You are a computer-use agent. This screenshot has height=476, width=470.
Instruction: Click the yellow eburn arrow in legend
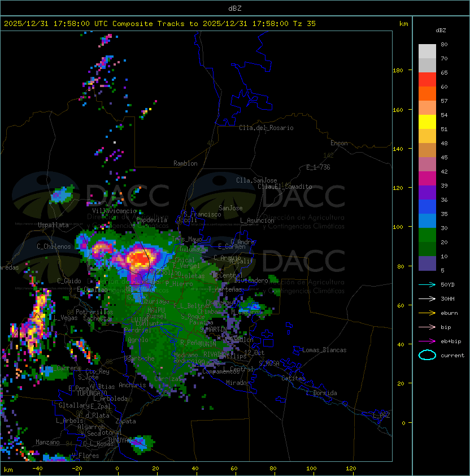pyautogui.click(x=427, y=313)
